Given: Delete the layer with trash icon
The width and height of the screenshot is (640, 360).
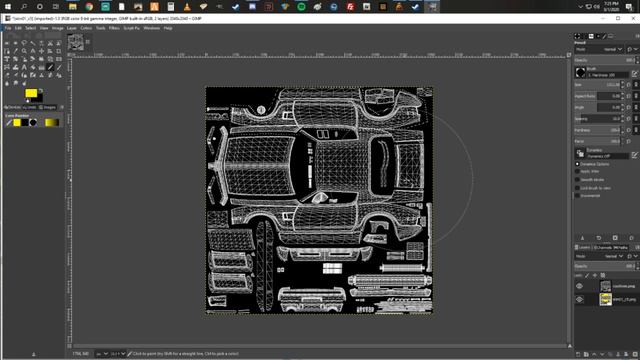Looking at the screenshot, I should (x=635, y=355).
